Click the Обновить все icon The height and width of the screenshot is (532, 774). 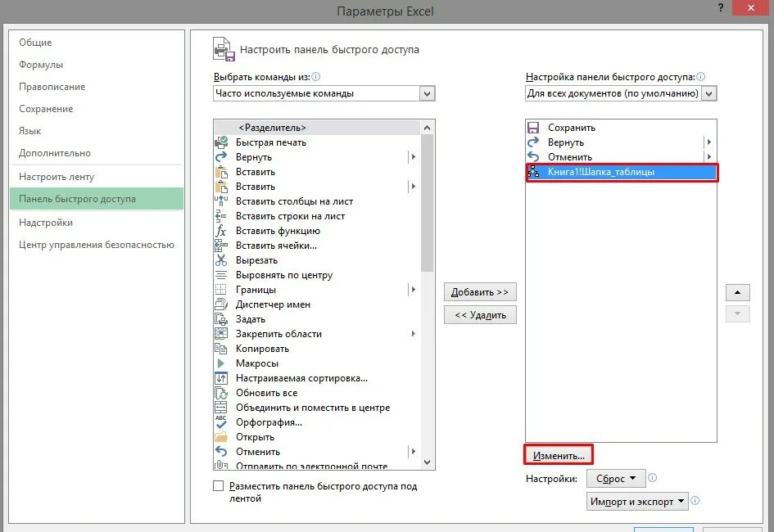tap(221, 393)
